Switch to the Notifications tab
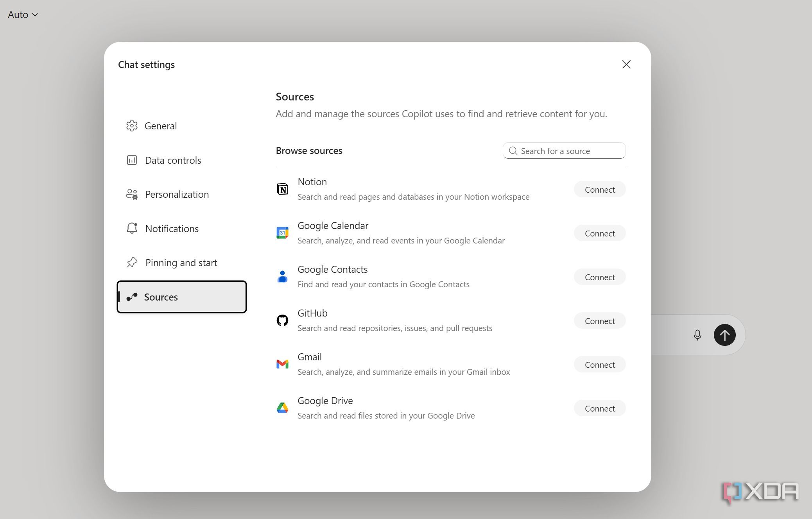 coord(182,229)
